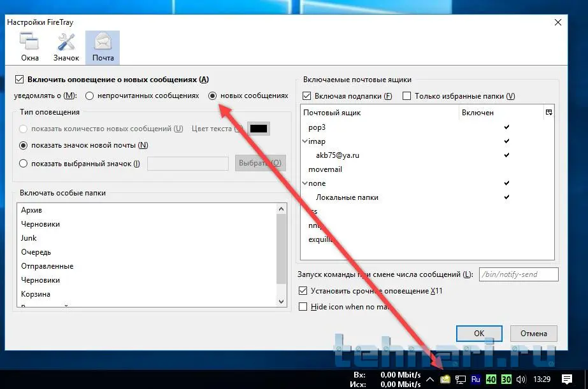Choose показать выбранный значок option
Screen dimensions: 588x389
coord(23,164)
